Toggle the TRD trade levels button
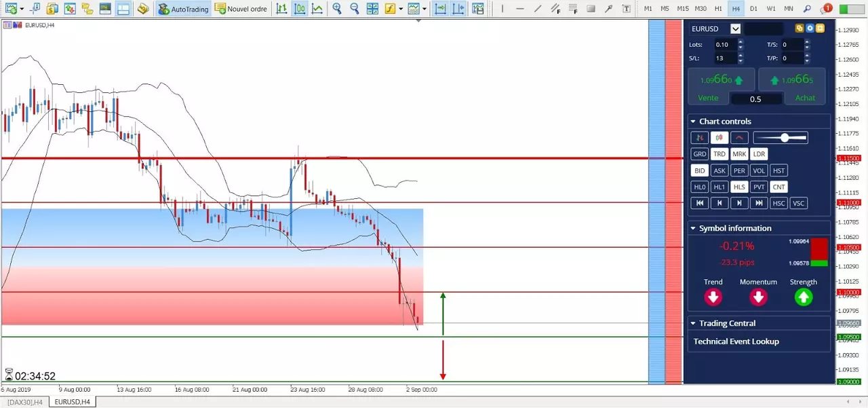This screenshot has height=408, width=868. click(x=719, y=154)
